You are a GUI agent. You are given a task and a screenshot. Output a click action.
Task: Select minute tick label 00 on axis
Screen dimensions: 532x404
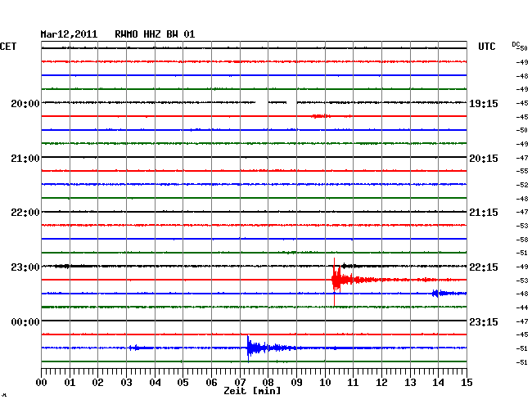(42, 383)
